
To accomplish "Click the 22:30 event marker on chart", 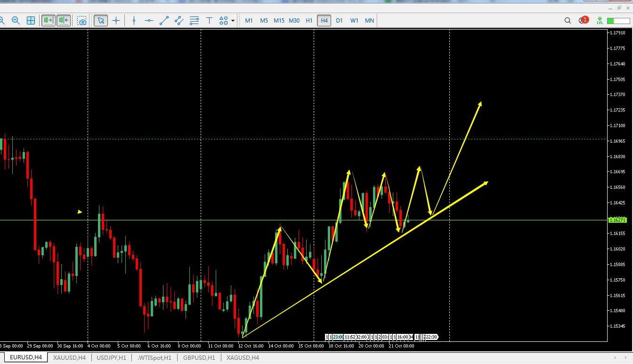I will point(432,337).
